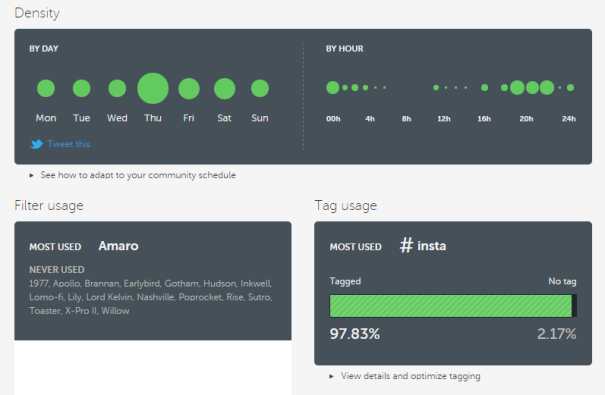
Task: Select the large Thu density bubble
Action: tap(153, 88)
